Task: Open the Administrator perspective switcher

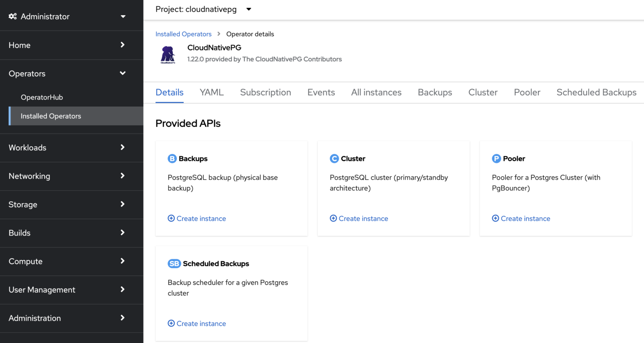Action: click(x=67, y=16)
